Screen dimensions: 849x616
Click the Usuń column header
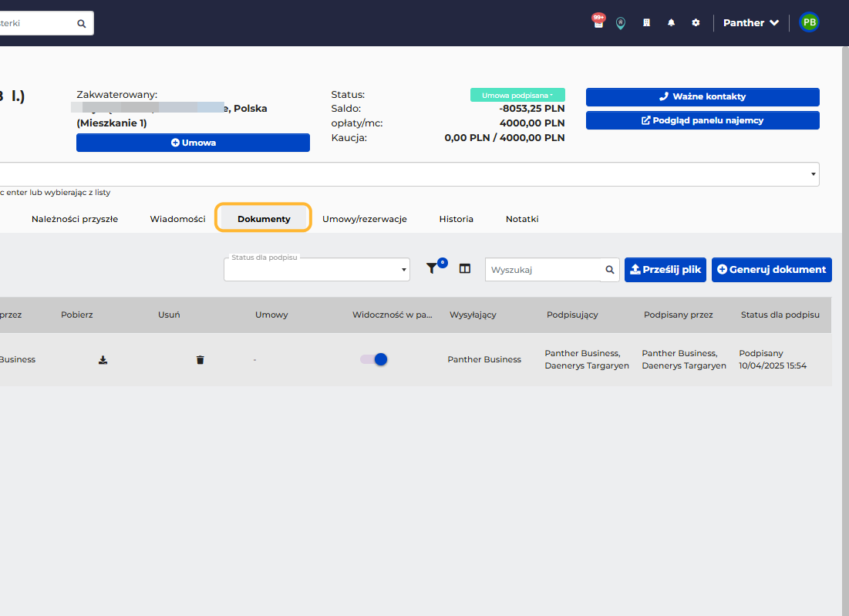169,315
